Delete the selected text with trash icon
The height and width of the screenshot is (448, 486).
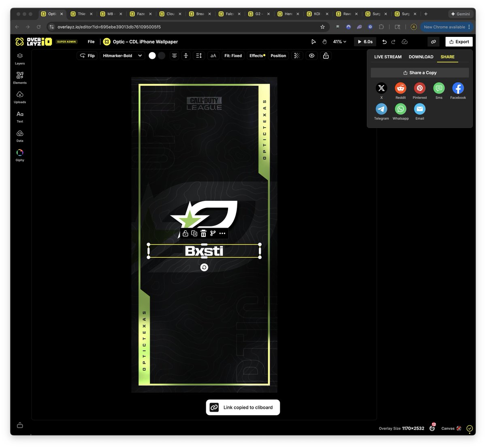coord(203,233)
